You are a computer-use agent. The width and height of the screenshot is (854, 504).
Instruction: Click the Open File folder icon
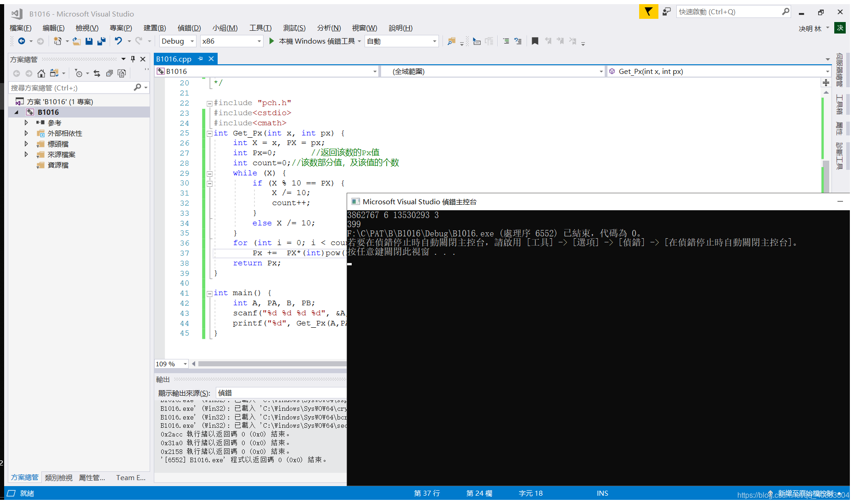pyautogui.click(x=77, y=41)
